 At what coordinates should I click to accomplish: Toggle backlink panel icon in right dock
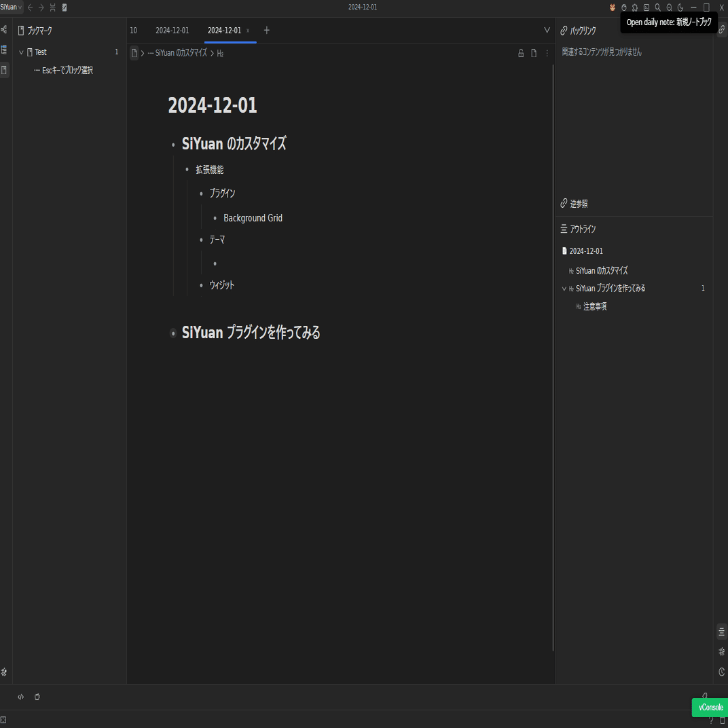[721, 30]
